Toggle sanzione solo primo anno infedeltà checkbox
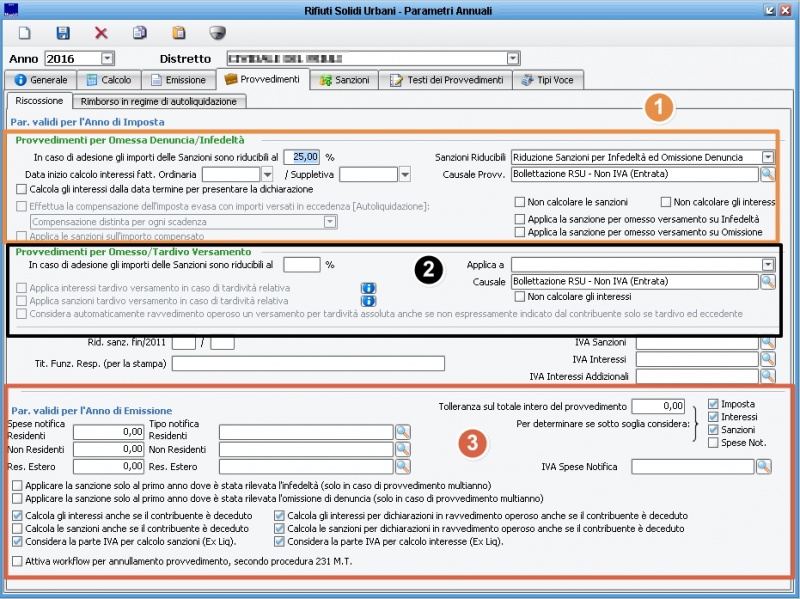Screen dimensions: 800x599 click(x=17, y=485)
